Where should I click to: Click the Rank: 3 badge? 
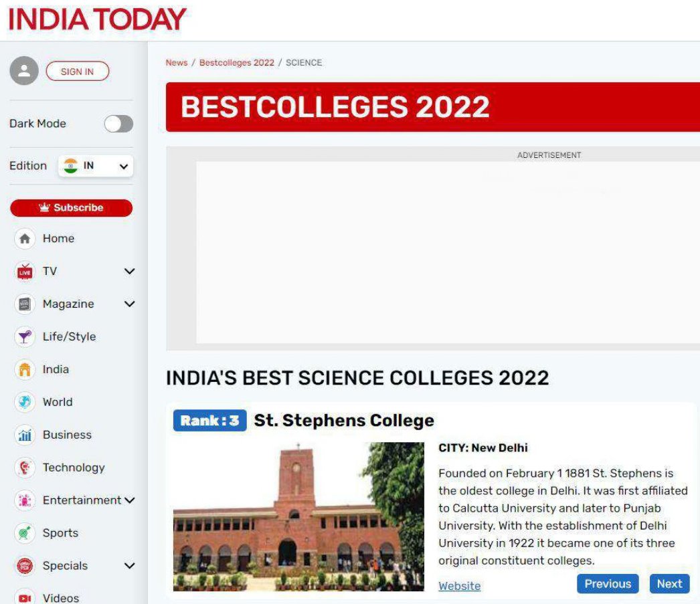pos(210,421)
